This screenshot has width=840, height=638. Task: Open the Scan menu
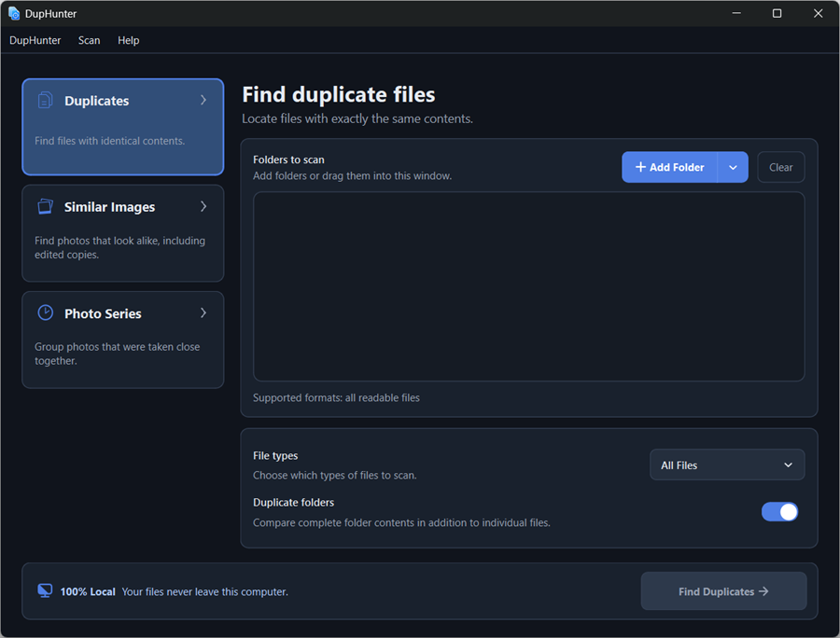point(89,40)
